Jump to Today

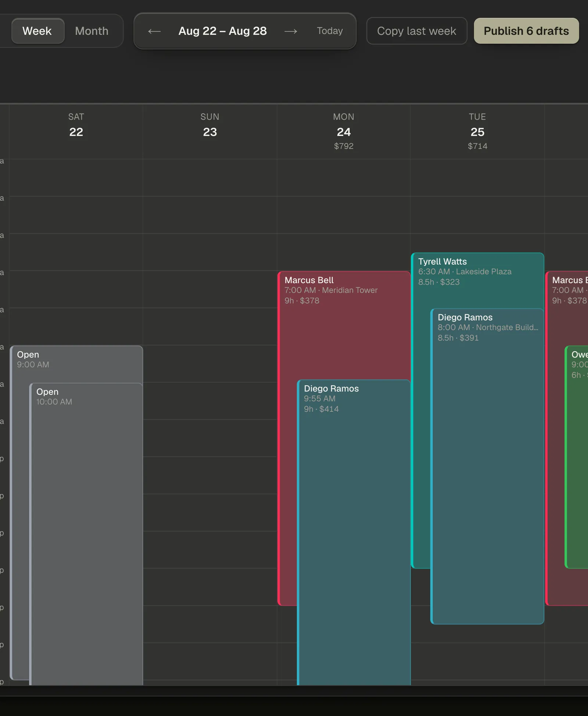330,31
